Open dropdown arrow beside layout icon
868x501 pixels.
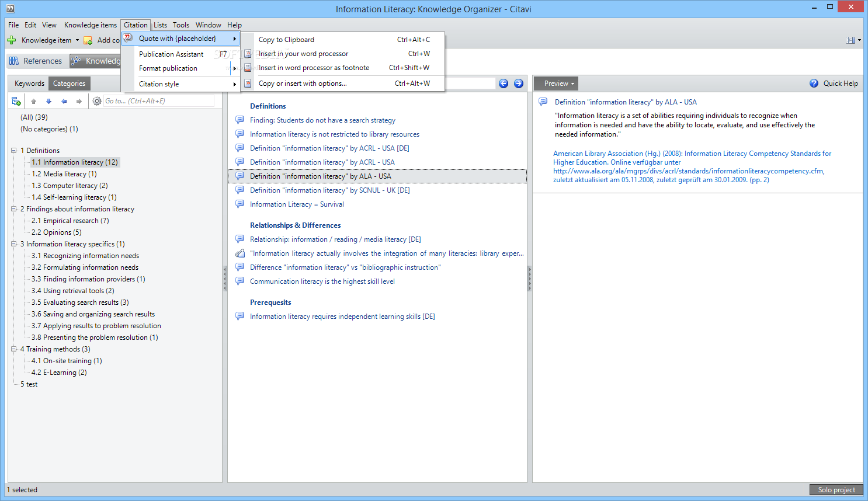pyautogui.click(x=860, y=40)
